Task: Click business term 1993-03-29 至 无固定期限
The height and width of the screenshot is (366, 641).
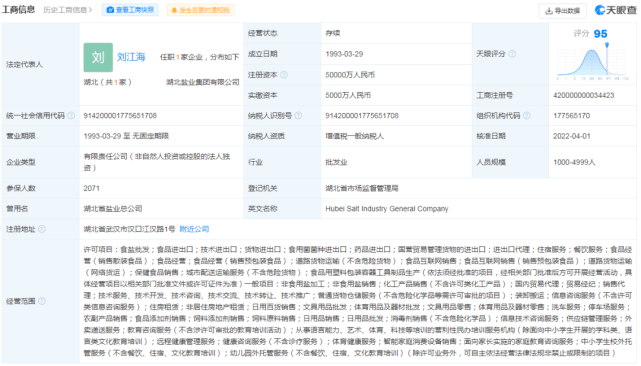Action: pyautogui.click(x=126, y=136)
